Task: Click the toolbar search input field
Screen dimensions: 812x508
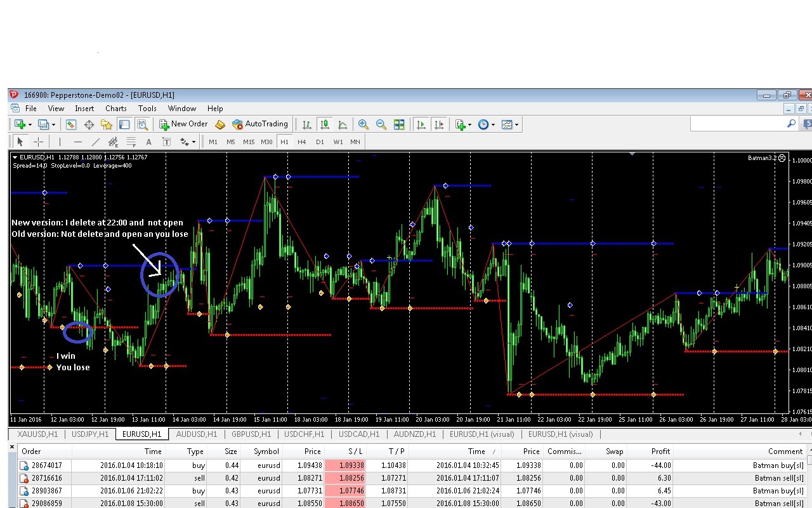Action: [x=737, y=124]
